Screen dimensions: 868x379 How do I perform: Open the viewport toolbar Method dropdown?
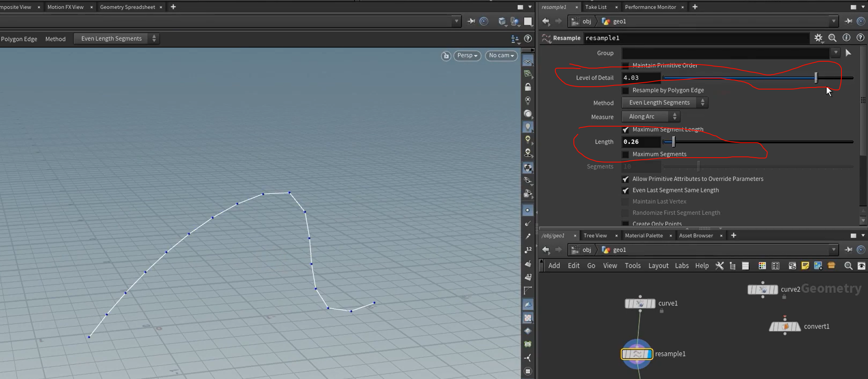point(116,39)
